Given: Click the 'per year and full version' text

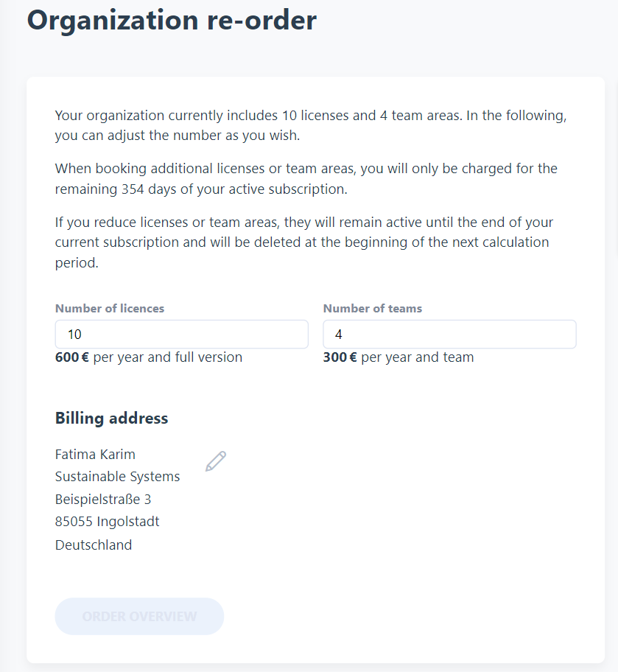Looking at the screenshot, I should pyautogui.click(x=167, y=357).
